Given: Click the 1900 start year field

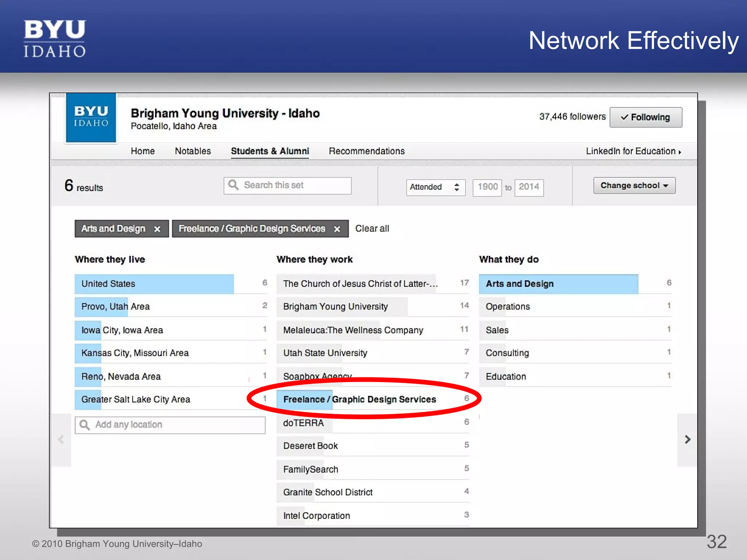Looking at the screenshot, I should point(487,187).
